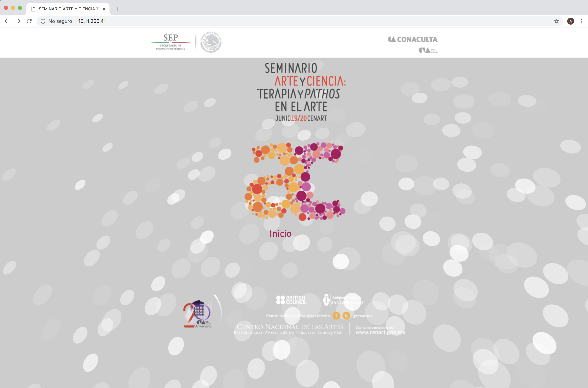The height and width of the screenshot is (388, 588).
Task: Open the Chrome three-dot menu
Action: 582,21
